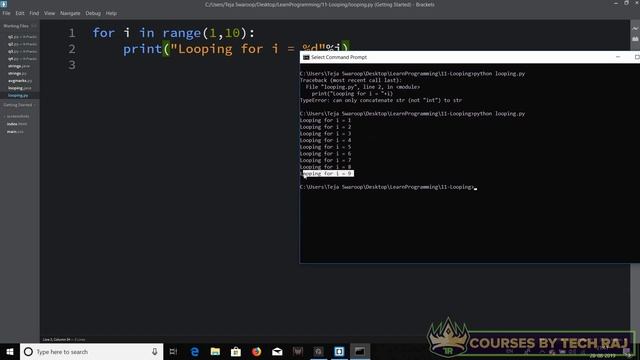
Task: Open the Extension Manager icon
Action: (x=635, y=39)
